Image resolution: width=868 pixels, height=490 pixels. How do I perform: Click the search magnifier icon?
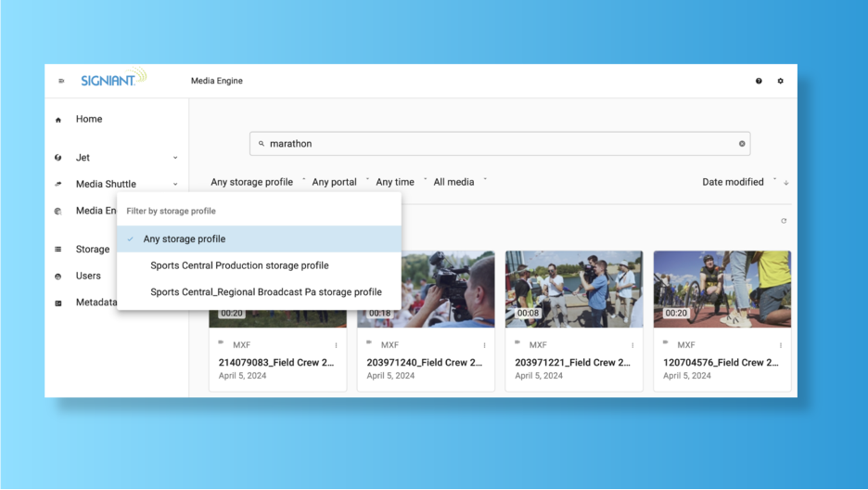[262, 144]
